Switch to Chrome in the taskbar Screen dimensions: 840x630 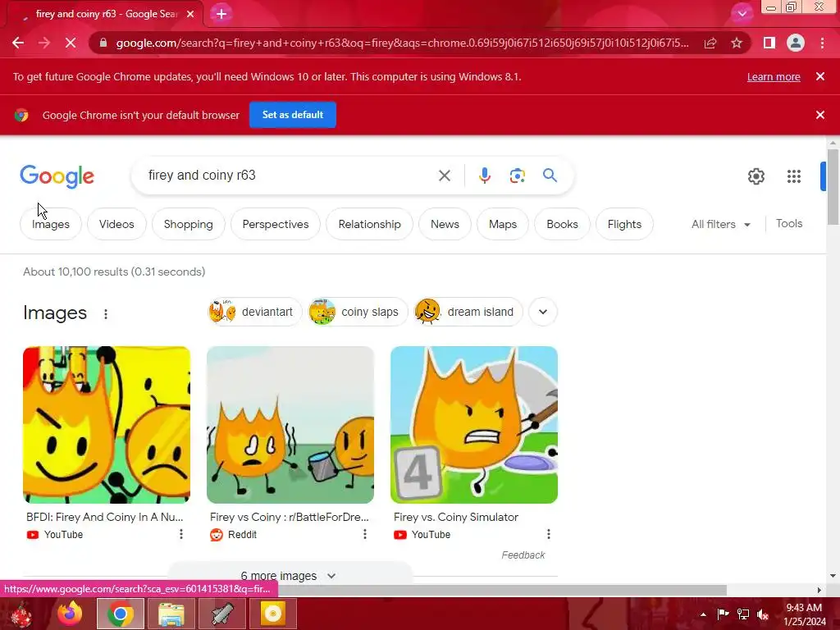tap(121, 614)
